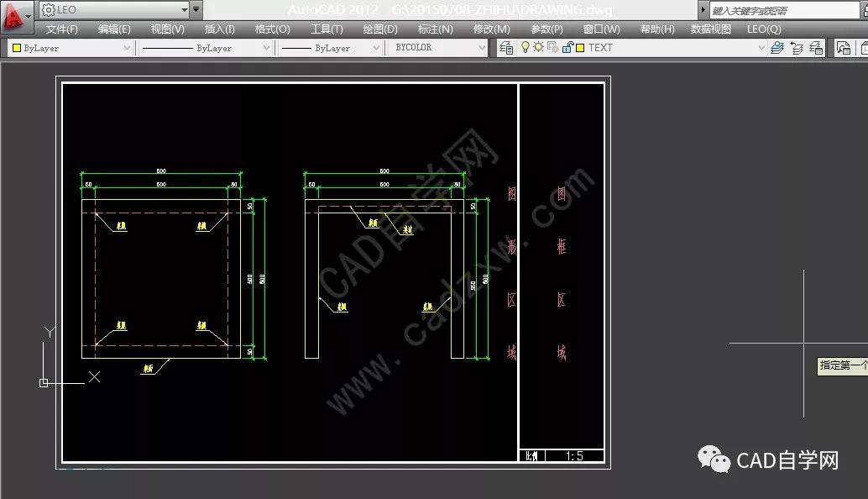
Task: Open the 视图(V) menu
Action: (167, 29)
